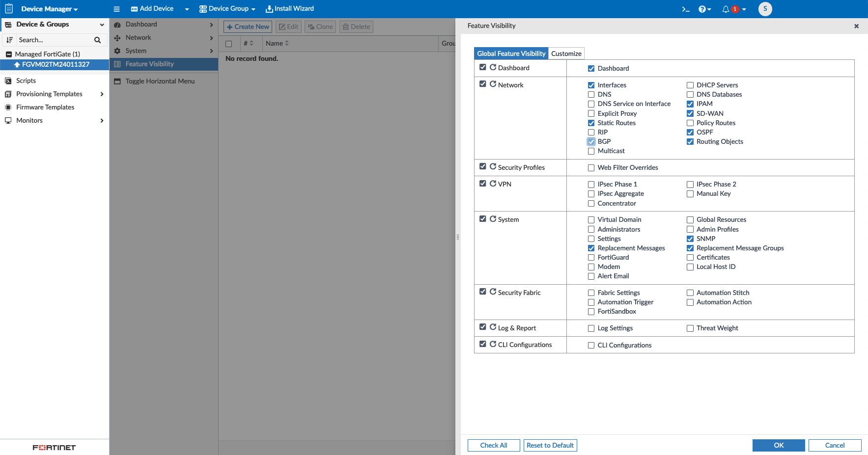Enable the Threat Weight checkbox
868x455 pixels.
(690, 328)
